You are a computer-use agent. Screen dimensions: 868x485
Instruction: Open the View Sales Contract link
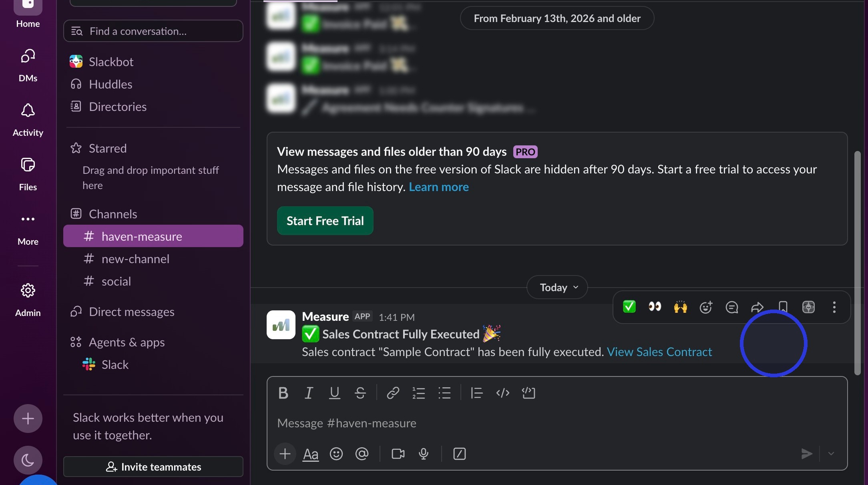[659, 352]
